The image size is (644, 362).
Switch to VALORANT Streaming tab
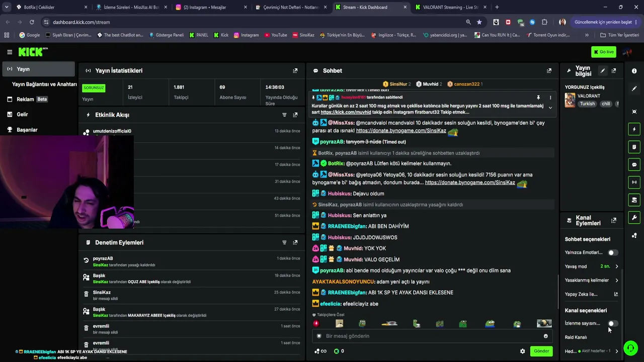(451, 7)
